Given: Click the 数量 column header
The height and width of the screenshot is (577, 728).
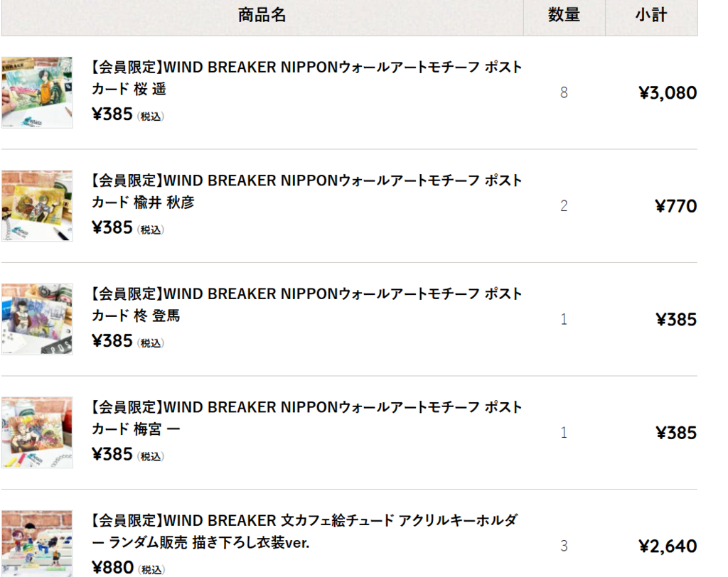Looking at the screenshot, I should 564,15.
